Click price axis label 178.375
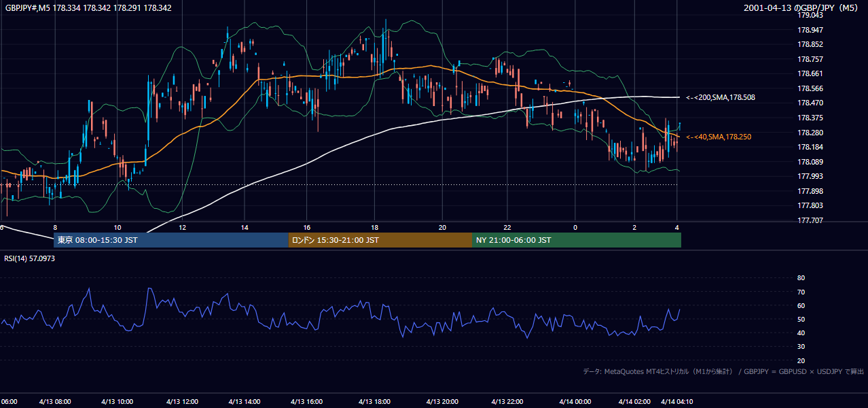868x408 pixels. coord(810,118)
